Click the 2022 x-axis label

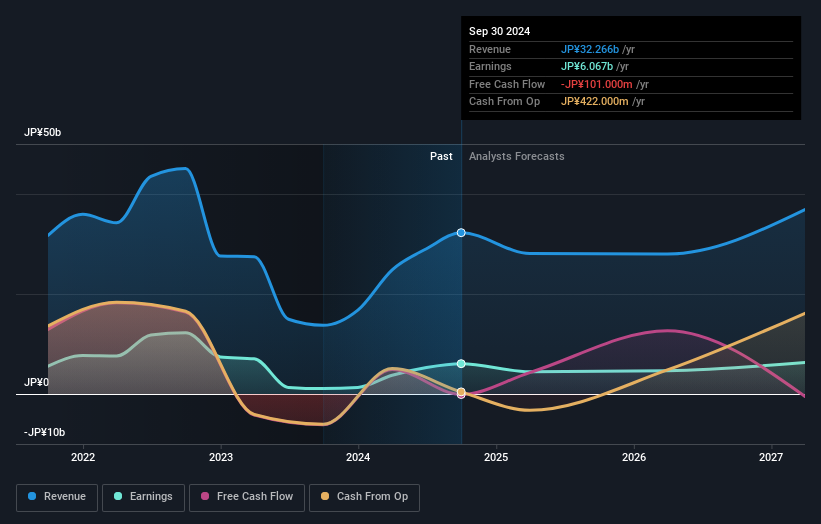(83, 458)
